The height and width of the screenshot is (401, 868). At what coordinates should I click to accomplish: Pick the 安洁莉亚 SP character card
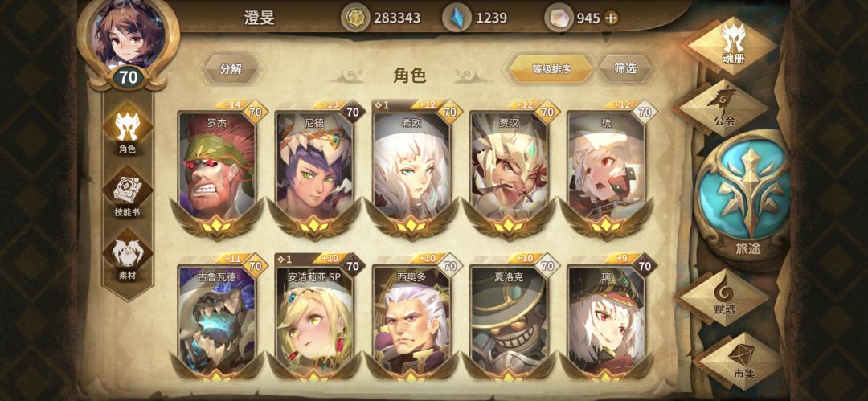coord(314,317)
